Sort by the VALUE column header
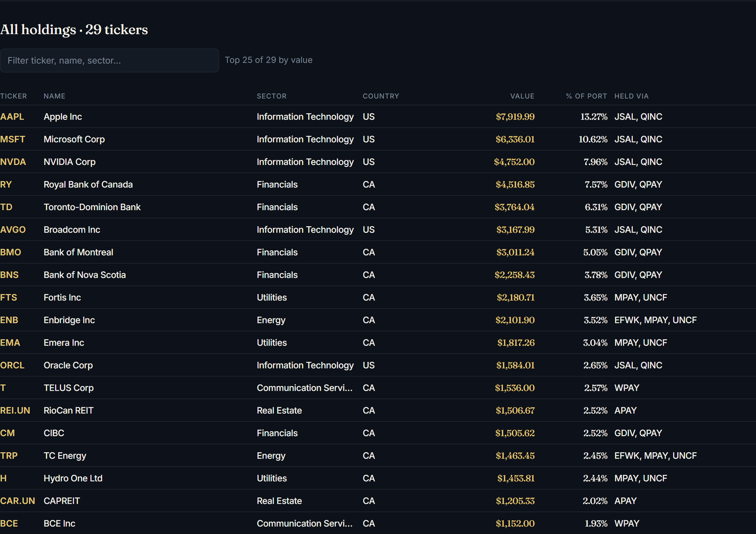This screenshot has width=756, height=534. 522,96
